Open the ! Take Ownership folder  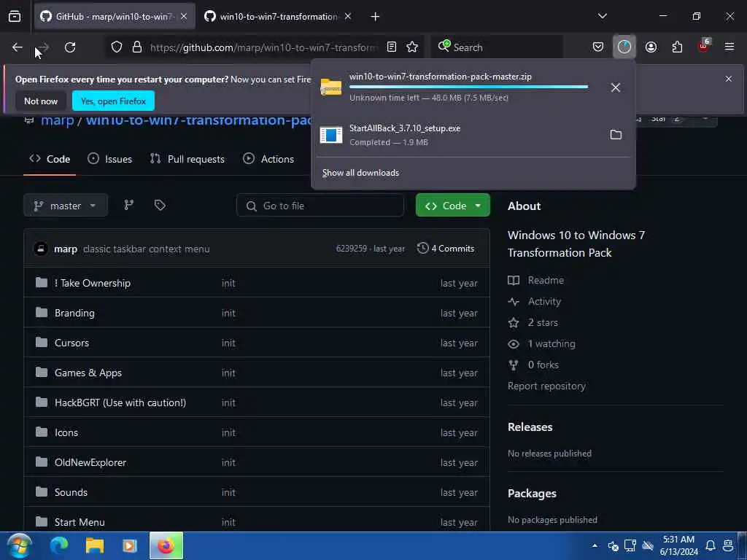point(93,284)
